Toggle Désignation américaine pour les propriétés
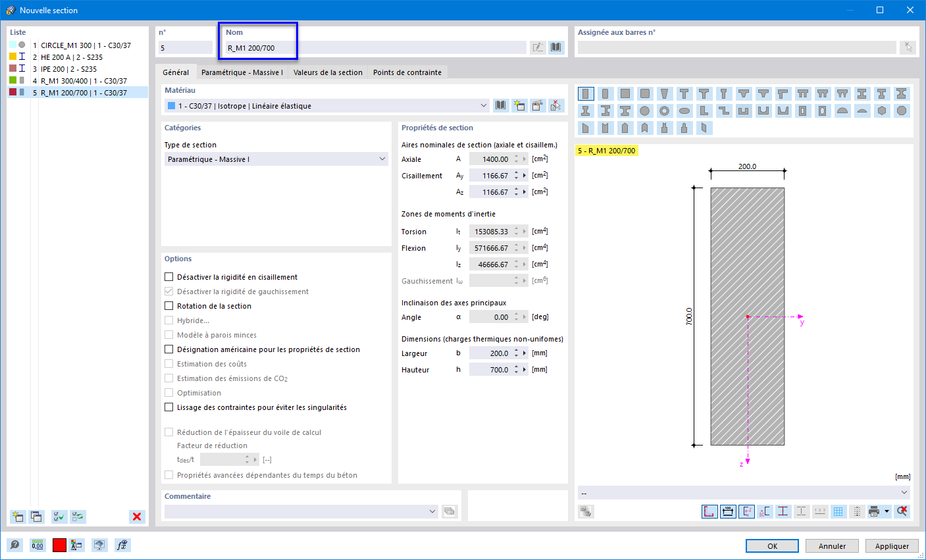This screenshot has width=926, height=560. point(169,349)
